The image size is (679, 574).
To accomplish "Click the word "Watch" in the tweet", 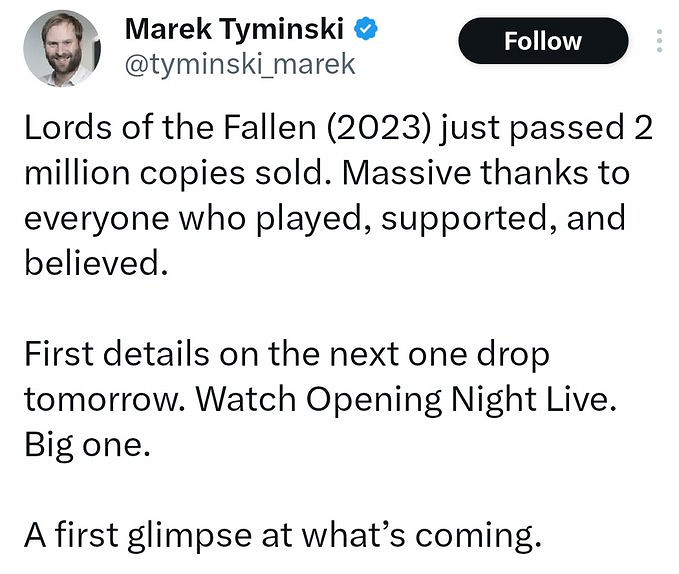I will 245,398.
